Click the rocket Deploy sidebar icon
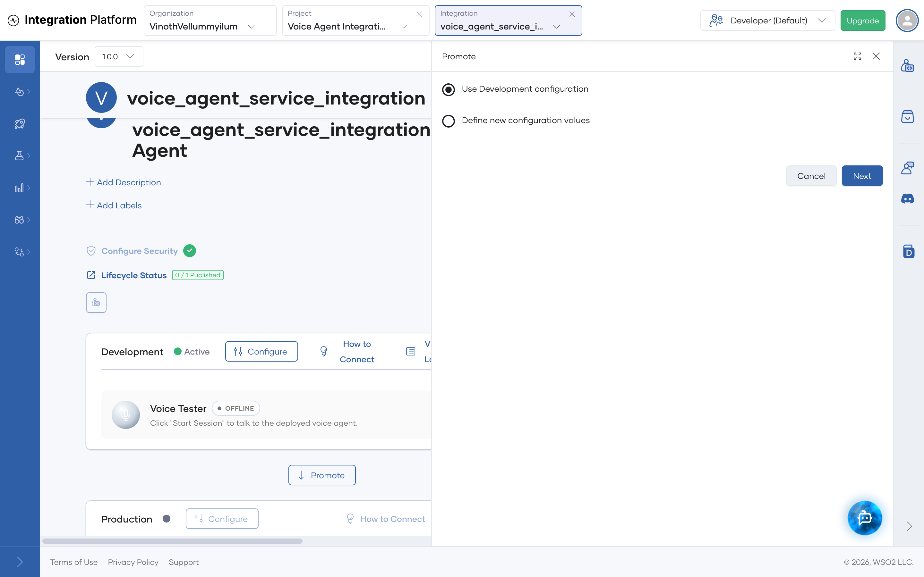 (x=20, y=124)
